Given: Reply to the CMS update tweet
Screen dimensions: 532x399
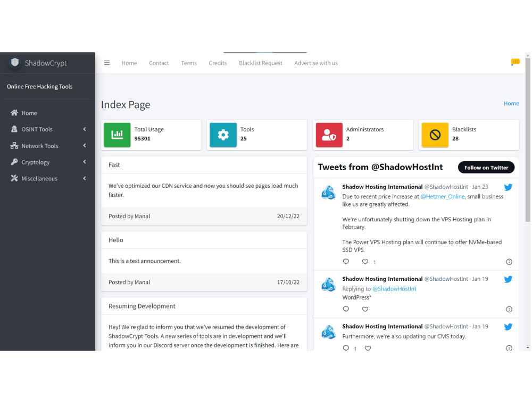Looking at the screenshot, I should [346, 348].
